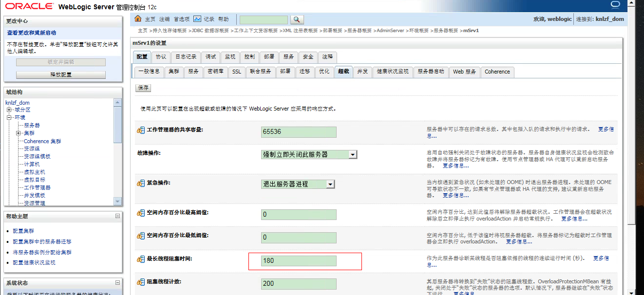
Task: Open the 控制 tab
Action: pyautogui.click(x=249, y=56)
